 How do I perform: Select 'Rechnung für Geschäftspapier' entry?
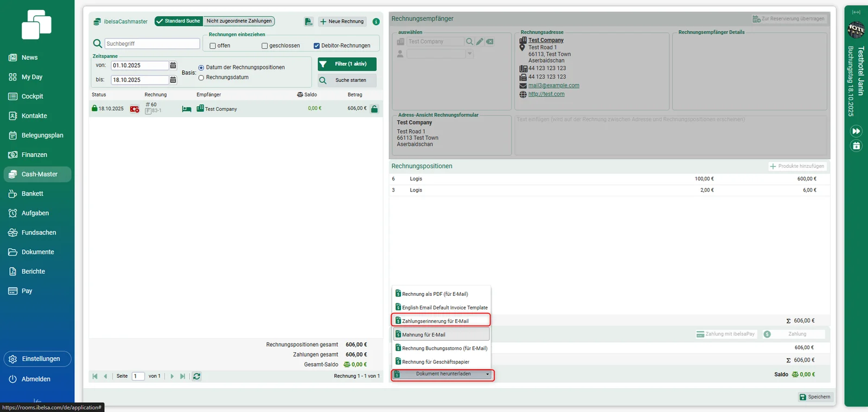click(x=441, y=362)
